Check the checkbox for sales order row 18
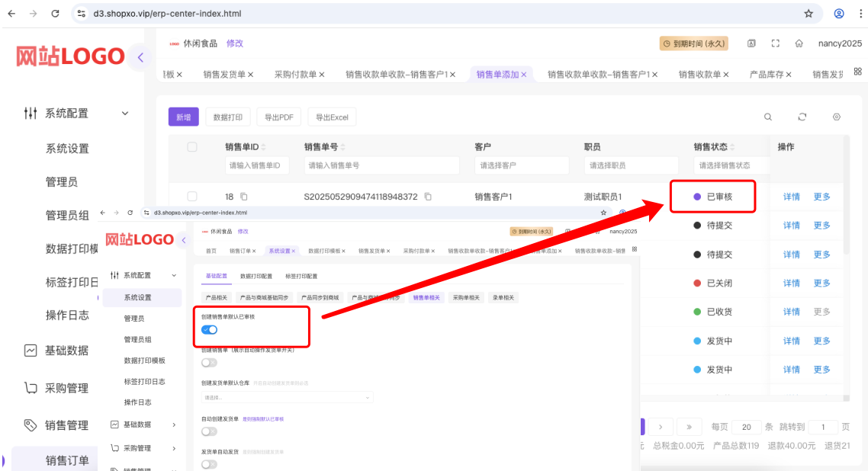868x471 pixels. pos(192,197)
